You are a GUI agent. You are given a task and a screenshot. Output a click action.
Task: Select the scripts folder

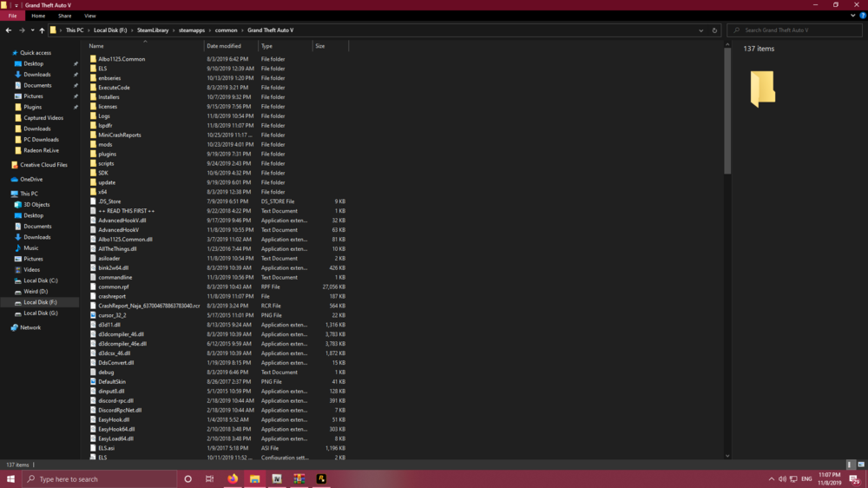pos(106,163)
